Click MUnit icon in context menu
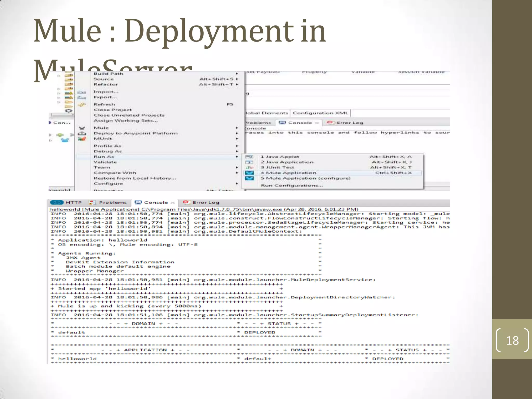532x399 pixels. (x=82, y=139)
